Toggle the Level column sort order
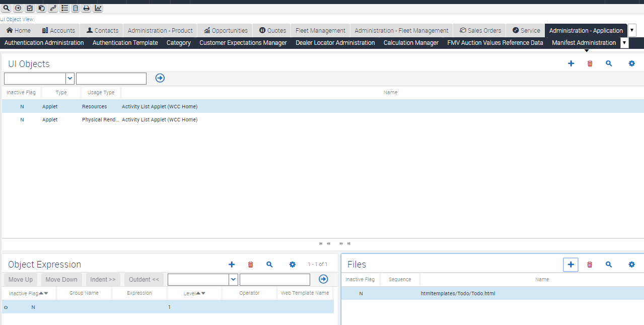The height and width of the screenshot is (325, 644). pyautogui.click(x=200, y=293)
